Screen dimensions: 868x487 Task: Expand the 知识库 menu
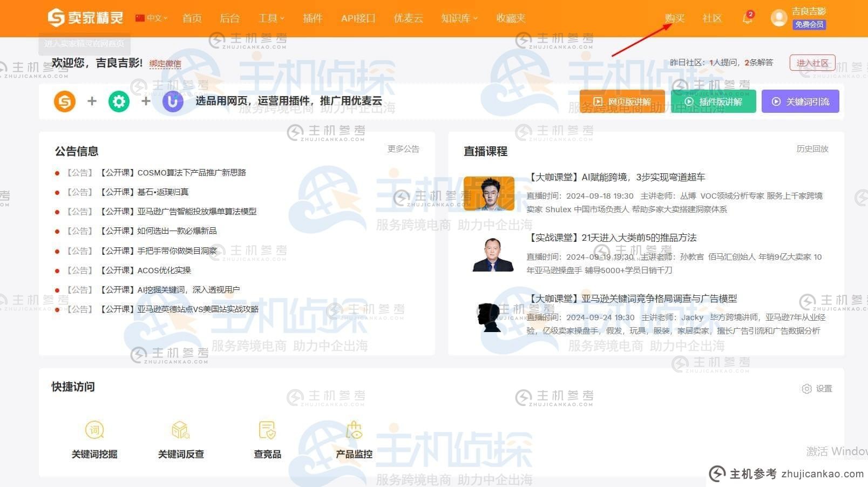tap(459, 18)
